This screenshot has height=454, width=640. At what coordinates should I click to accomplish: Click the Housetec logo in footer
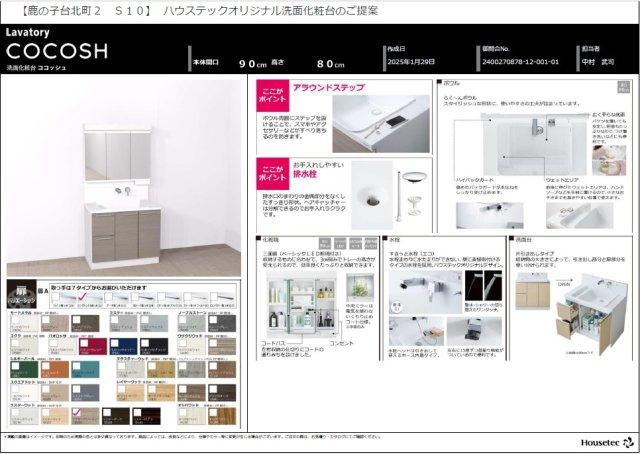(x=607, y=443)
